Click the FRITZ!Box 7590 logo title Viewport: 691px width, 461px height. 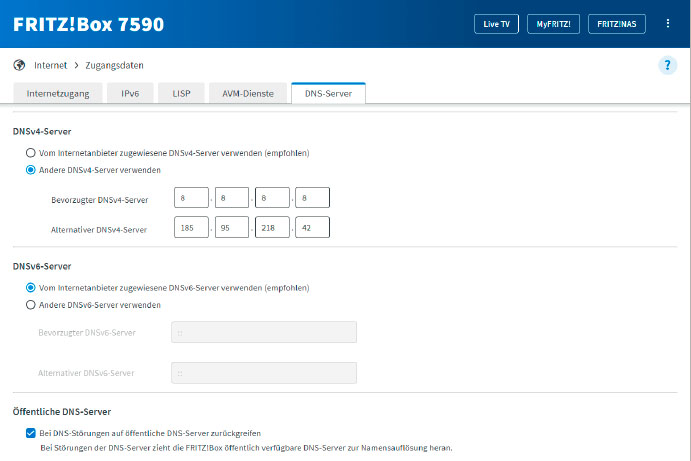[x=88, y=24]
